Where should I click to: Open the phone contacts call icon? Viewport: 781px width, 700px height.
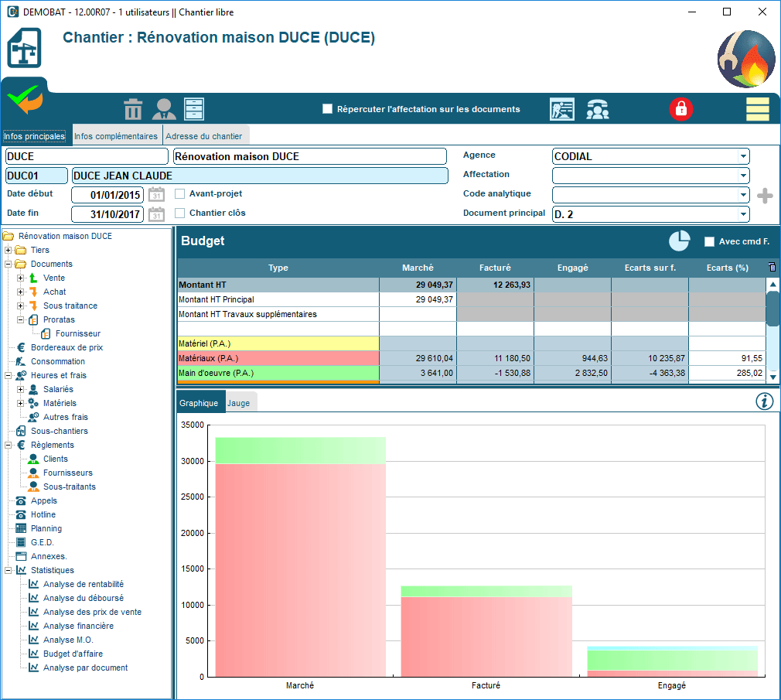[x=596, y=109]
